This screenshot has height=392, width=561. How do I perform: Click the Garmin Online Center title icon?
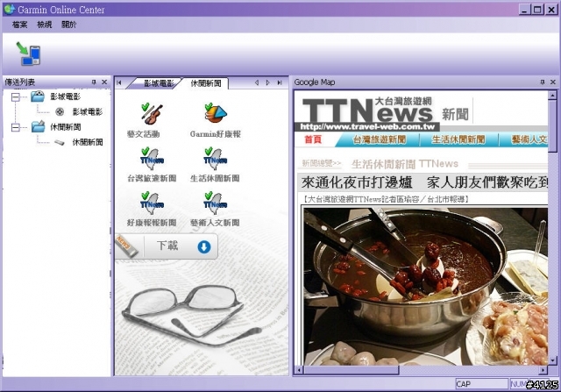coord(9,9)
